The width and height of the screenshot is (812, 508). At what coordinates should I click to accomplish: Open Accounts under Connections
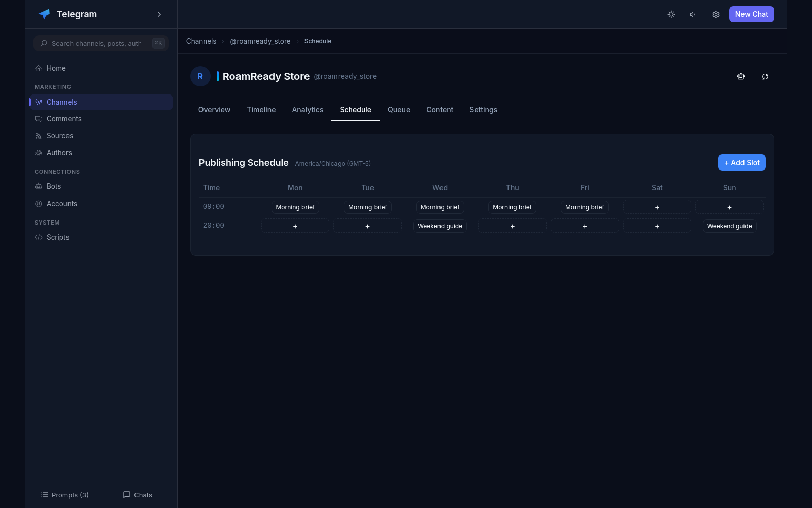[x=101, y=204]
